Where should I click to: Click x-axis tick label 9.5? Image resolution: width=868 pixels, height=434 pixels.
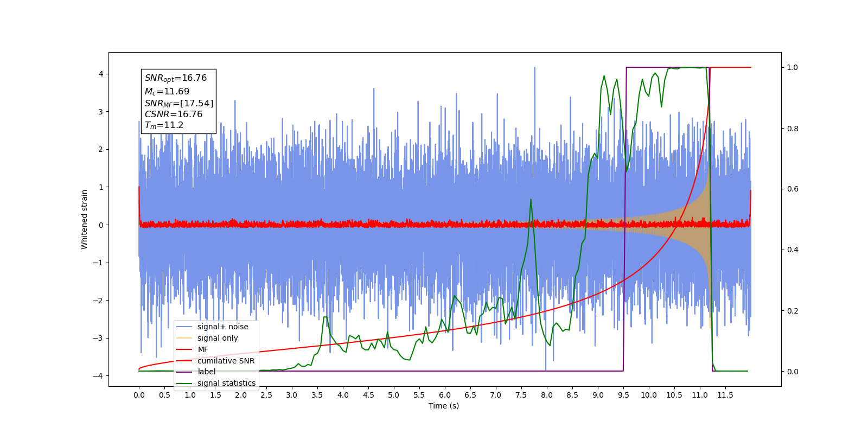pos(623,395)
